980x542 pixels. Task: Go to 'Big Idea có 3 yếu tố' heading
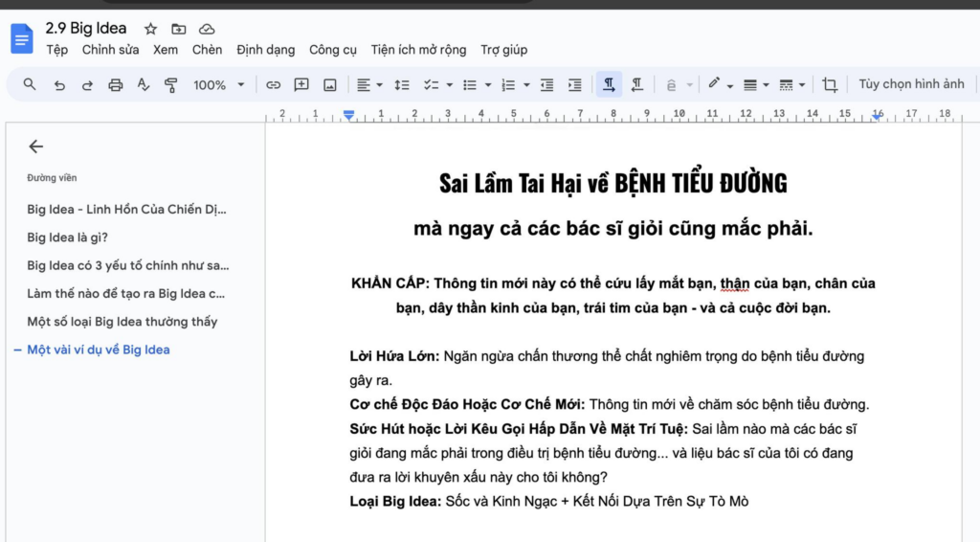pyautogui.click(x=128, y=265)
